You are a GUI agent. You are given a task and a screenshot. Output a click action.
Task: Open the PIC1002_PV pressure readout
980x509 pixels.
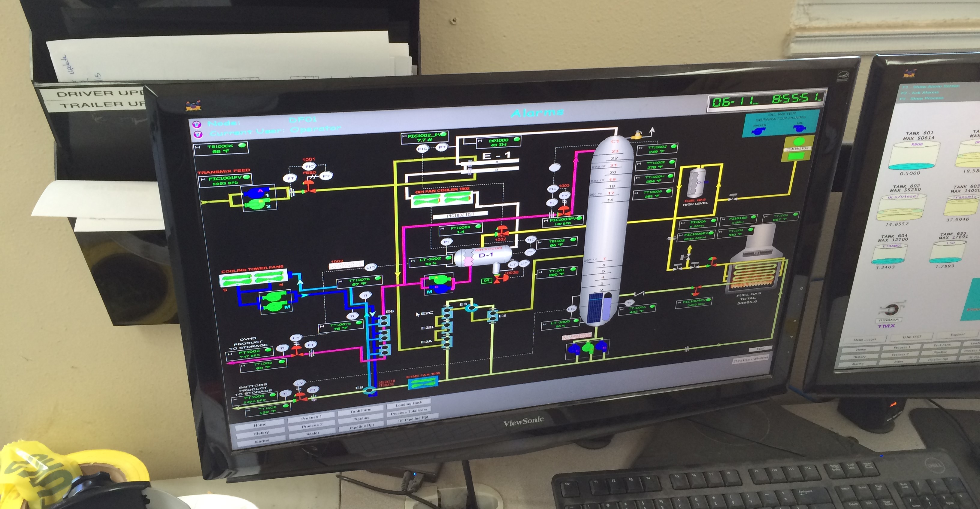click(425, 137)
